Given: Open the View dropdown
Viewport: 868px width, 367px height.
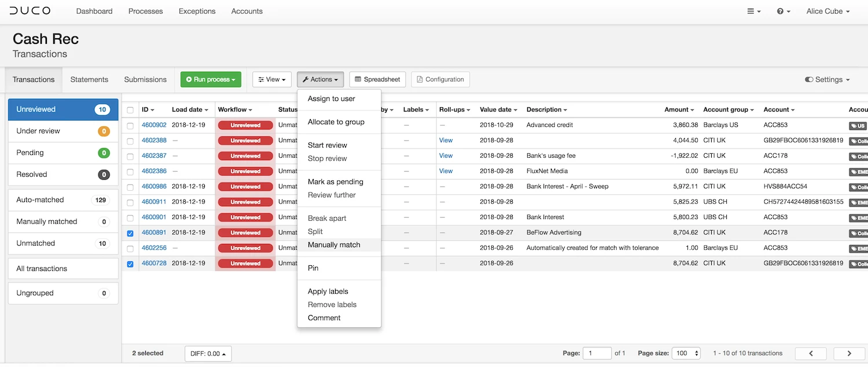Looking at the screenshot, I should point(271,80).
